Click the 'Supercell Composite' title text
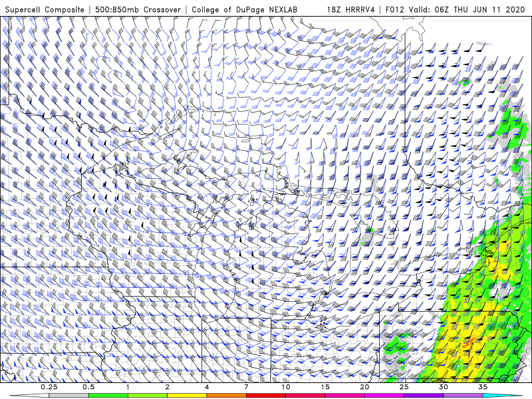This screenshot has height=399, width=532. coord(45,10)
